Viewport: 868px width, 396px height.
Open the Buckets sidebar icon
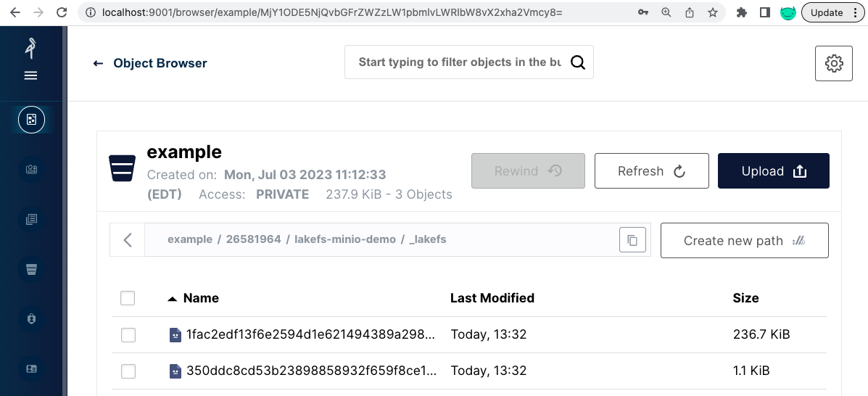coord(31,269)
